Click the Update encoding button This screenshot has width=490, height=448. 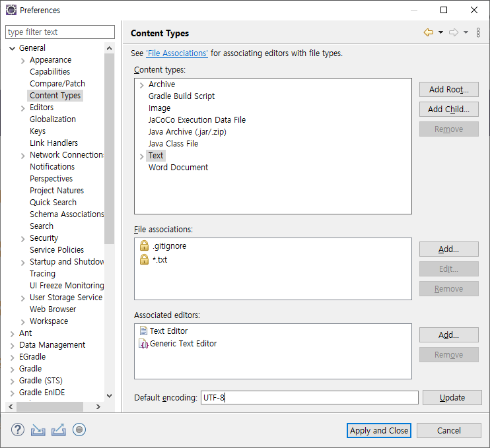tap(452, 397)
